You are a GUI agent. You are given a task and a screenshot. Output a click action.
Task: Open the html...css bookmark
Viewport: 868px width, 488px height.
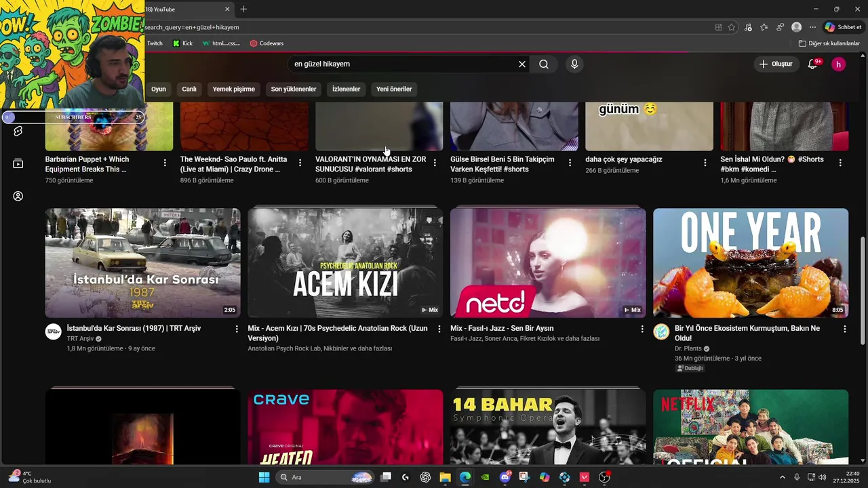tap(221, 43)
